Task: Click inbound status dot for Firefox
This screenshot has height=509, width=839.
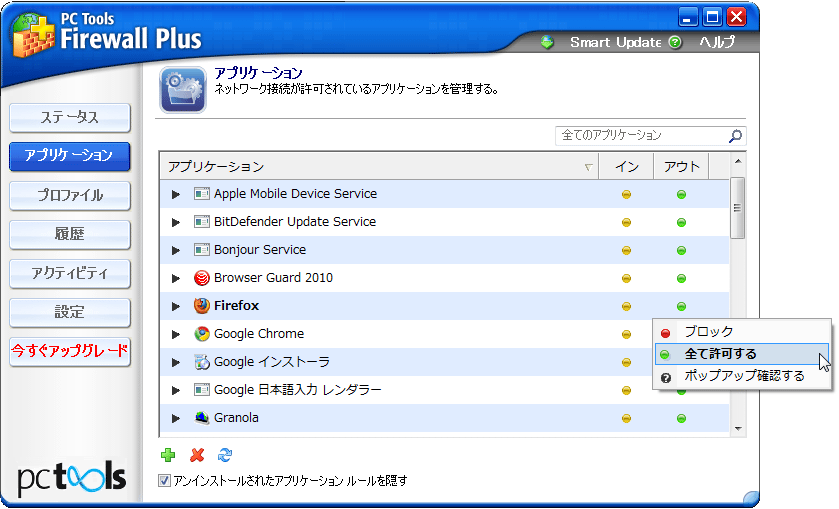Action: coord(626,306)
